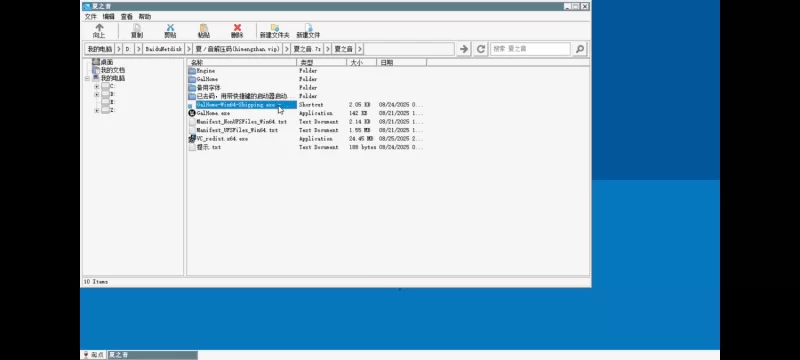The width and height of the screenshot is (800, 360).
Task: Click the 删除 (Delete) red X icon
Action: point(237,28)
